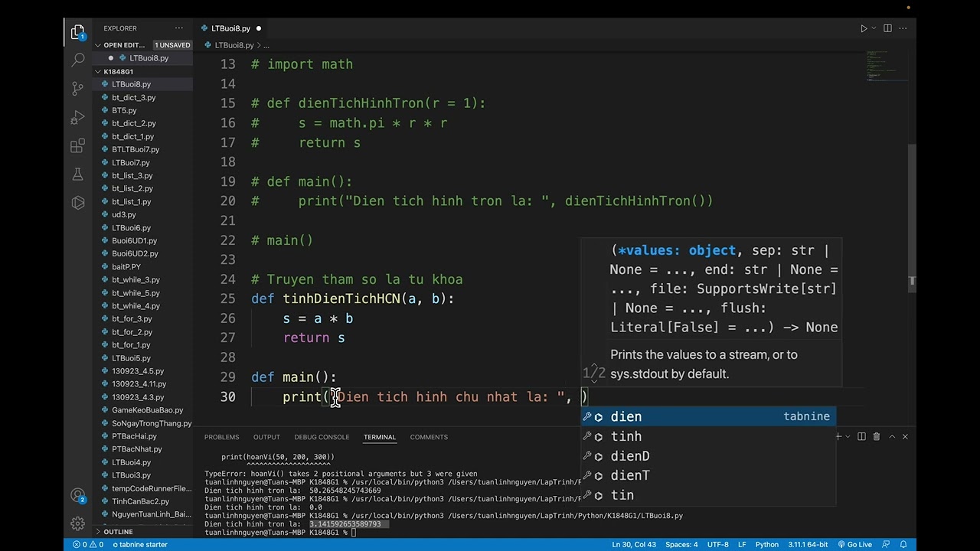Select the tin autocomplete suggestion
This screenshot has height=551, width=980.
[707, 495]
